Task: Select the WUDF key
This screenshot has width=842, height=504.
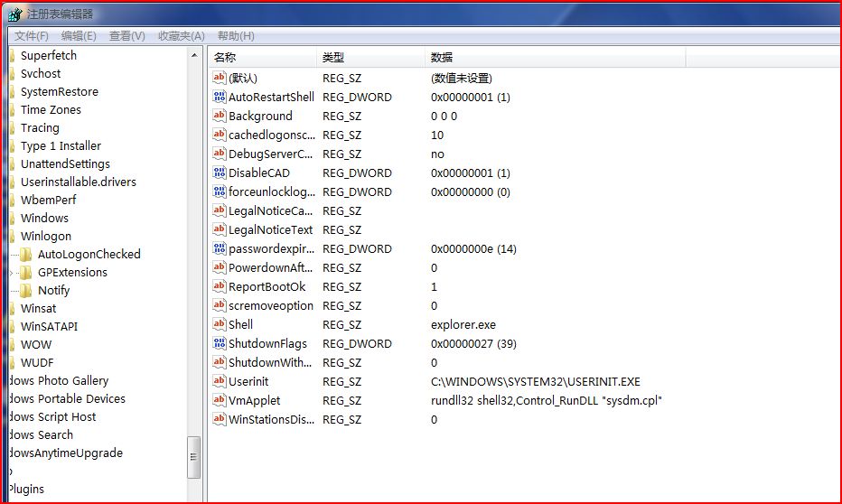Action: (x=37, y=363)
